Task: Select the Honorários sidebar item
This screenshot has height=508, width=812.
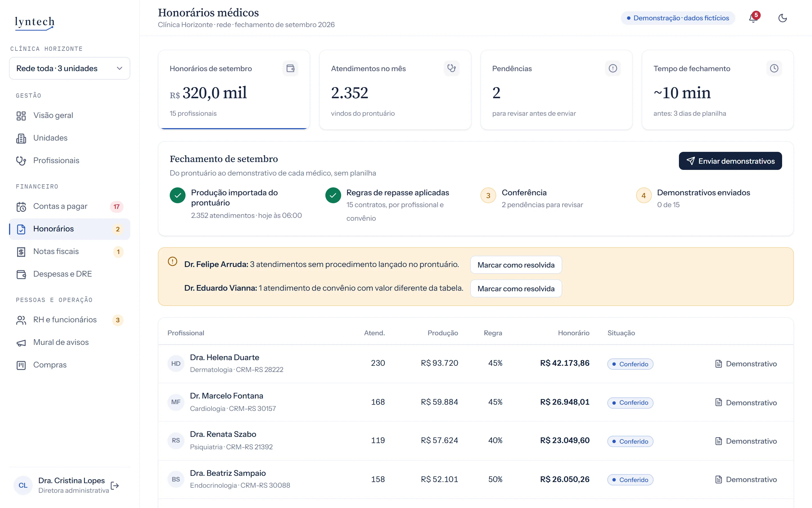Action: [x=69, y=229]
